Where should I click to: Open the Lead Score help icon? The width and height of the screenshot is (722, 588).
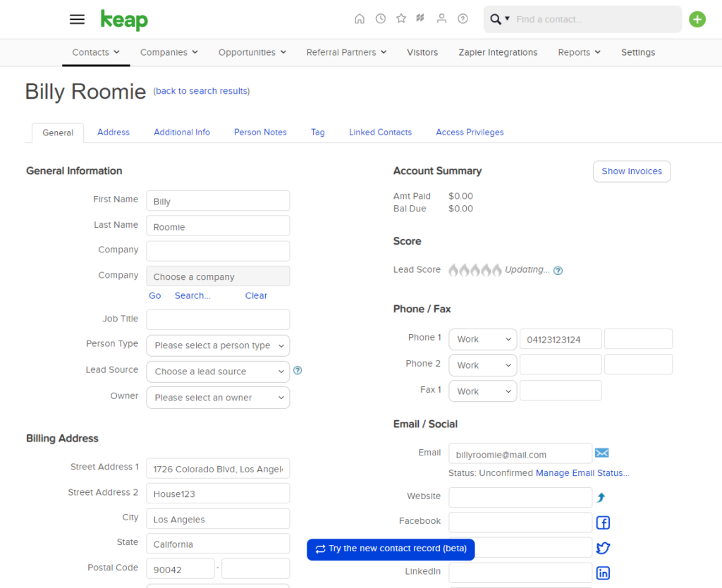point(558,271)
